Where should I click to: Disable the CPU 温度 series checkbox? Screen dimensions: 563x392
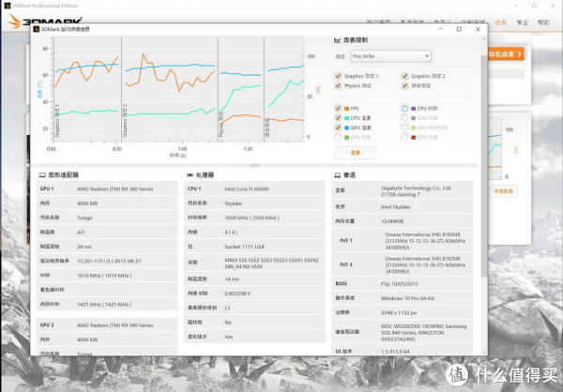[338, 118]
